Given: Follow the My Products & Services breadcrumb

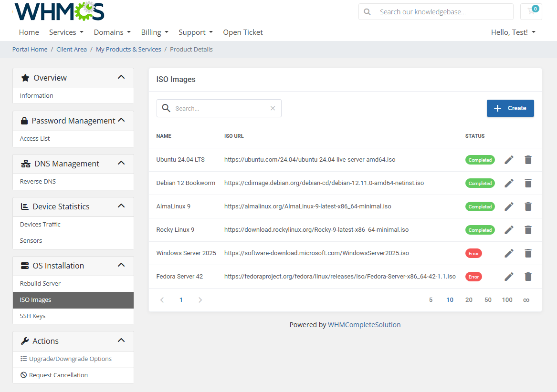Looking at the screenshot, I should tap(128, 49).
